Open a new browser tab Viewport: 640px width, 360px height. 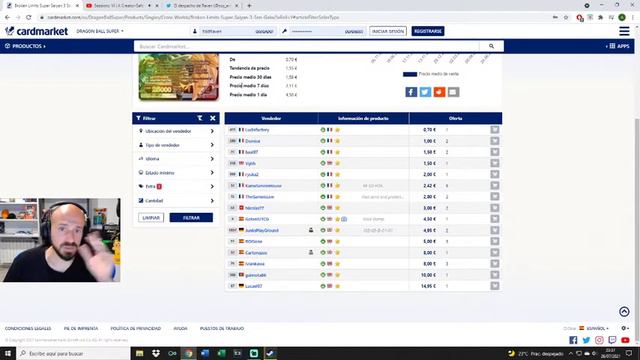[x=249, y=6]
